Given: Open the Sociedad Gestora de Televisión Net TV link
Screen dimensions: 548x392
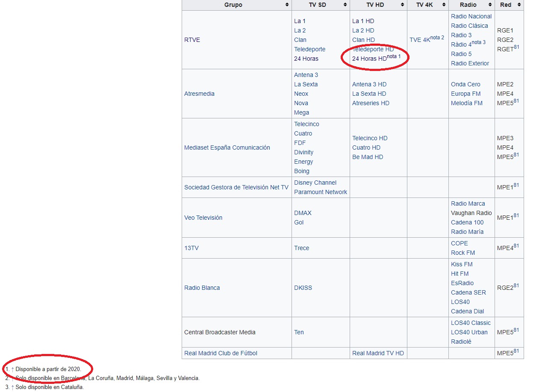Looking at the screenshot, I should point(236,187).
